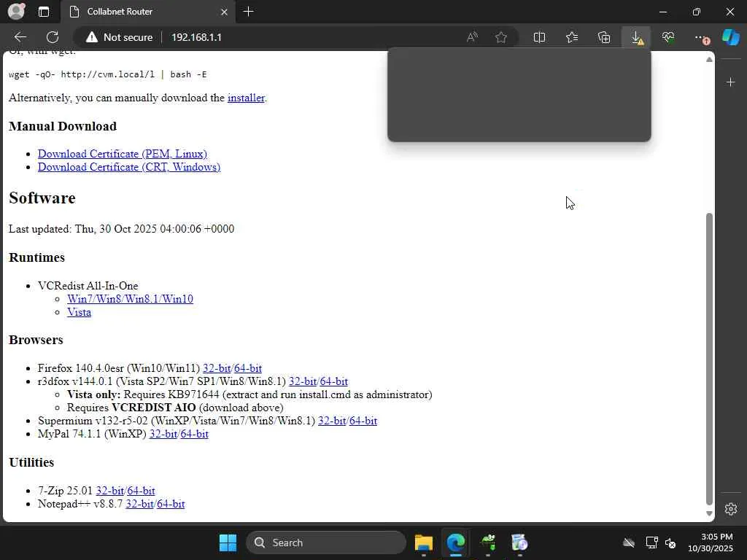Open the Edge profile avatar
This screenshot has width=747, height=560.
pos(16,12)
